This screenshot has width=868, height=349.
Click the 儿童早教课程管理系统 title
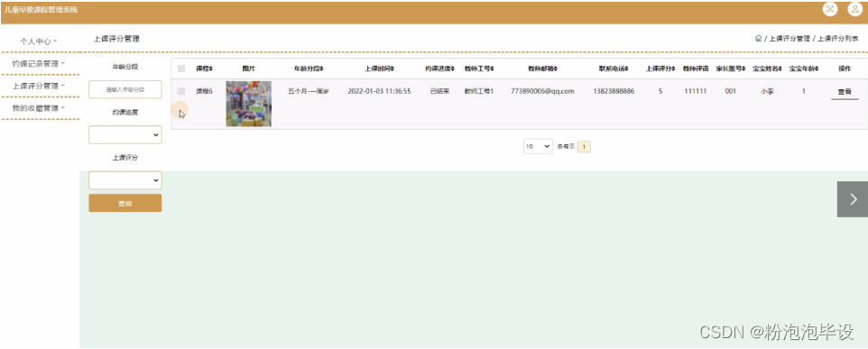point(41,9)
